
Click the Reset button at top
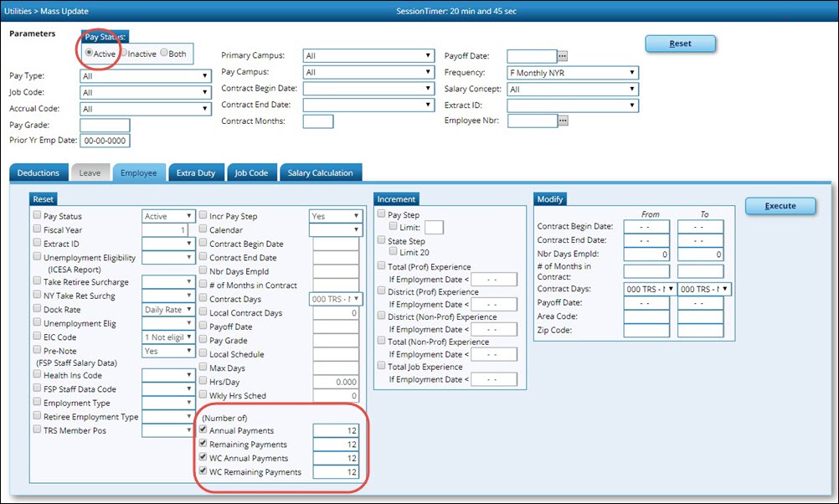coord(680,44)
